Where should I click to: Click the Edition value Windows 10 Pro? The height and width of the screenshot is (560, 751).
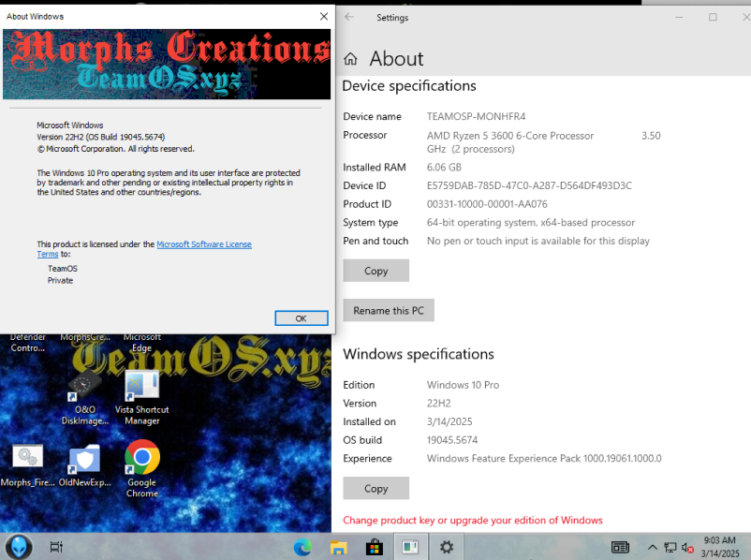(463, 385)
